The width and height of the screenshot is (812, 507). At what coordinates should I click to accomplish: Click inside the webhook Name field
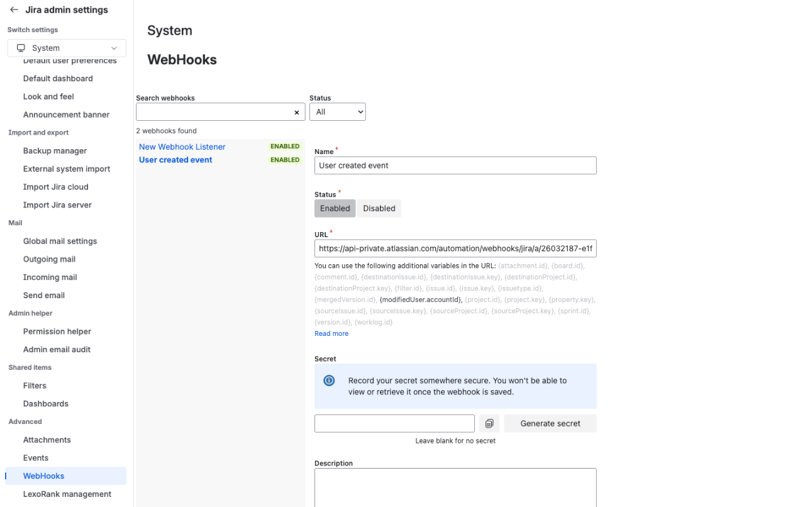click(x=455, y=165)
